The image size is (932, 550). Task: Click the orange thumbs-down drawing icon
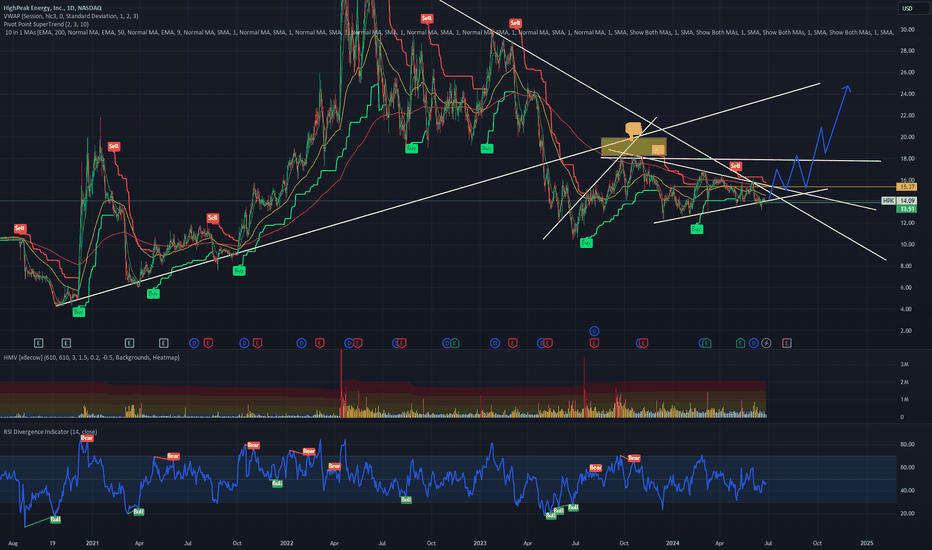point(633,130)
